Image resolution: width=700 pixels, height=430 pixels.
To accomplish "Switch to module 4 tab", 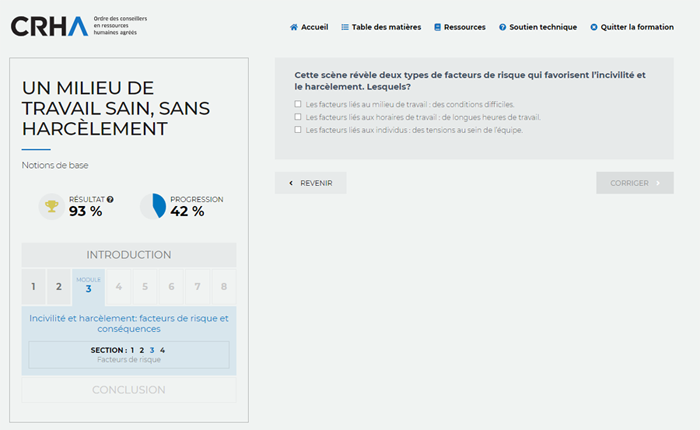I will [119, 287].
